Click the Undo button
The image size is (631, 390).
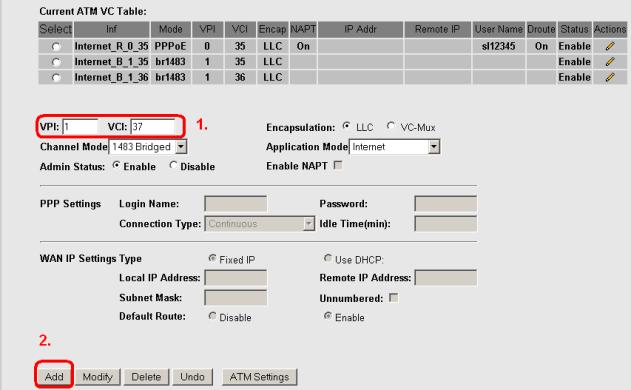tap(192, 377)
